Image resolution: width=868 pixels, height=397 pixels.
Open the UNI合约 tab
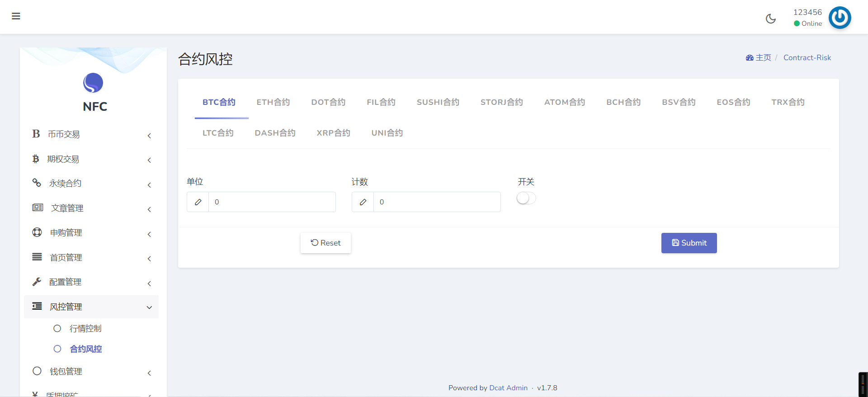click(x=387, y=133)
